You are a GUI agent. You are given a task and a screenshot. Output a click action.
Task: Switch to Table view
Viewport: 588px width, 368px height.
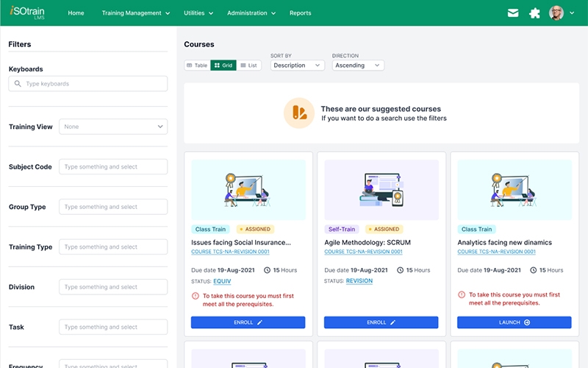pos(197,66)
